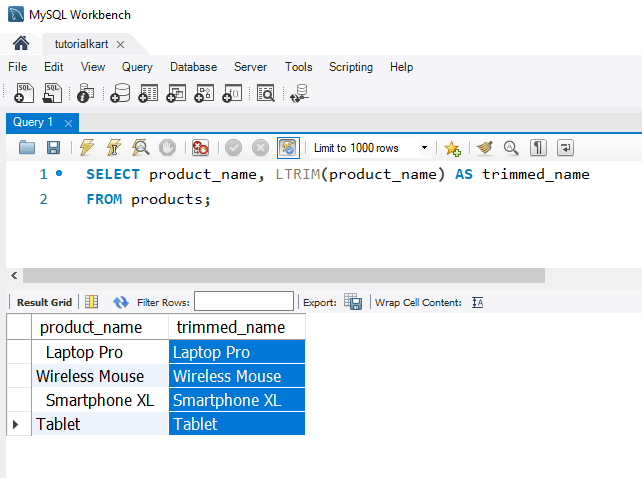Focus the Filter Rows input field
This screenshot has height=478, width=642.
244,301
